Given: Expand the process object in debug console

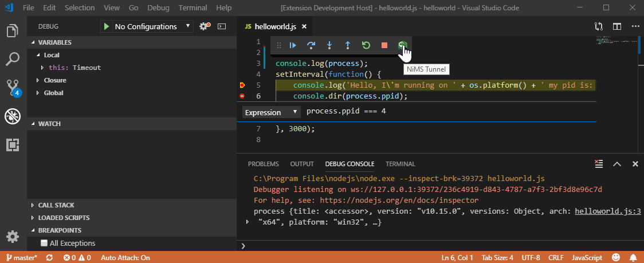Looking at the screenshot, I should tap(248, 222).
